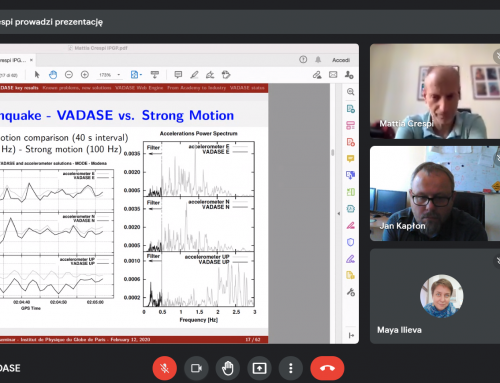The height and width of the screenshot is (383, 500).
Task: Click the page number field showing 17
Action: click(9, 75)
